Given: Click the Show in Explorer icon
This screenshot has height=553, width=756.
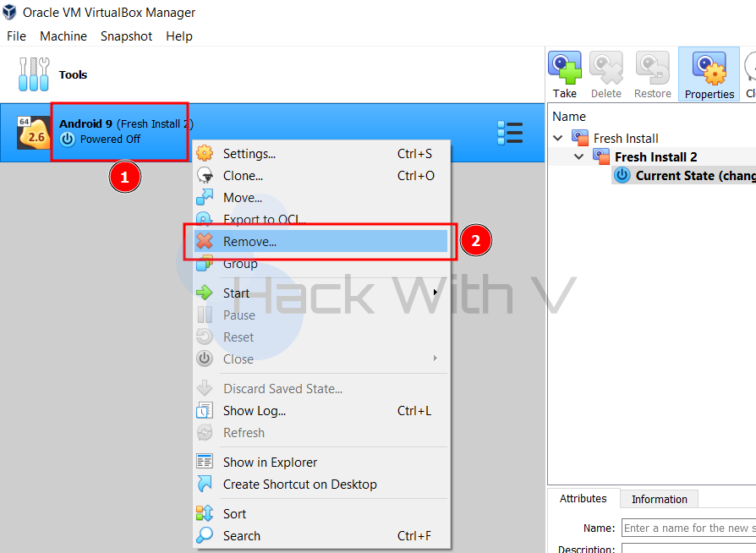Looking at the screenshot, I should pos(205,462).
